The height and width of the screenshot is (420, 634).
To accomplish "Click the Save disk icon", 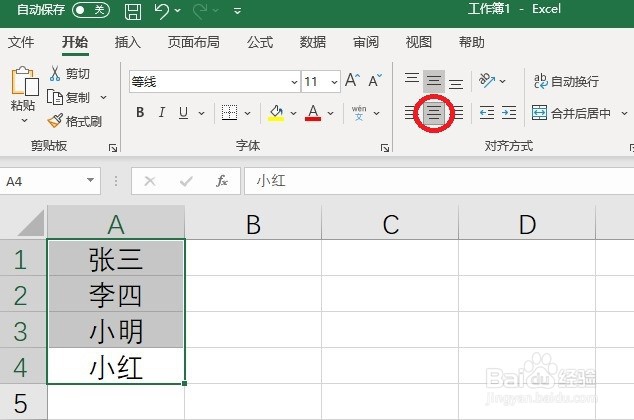I will 133,11.
